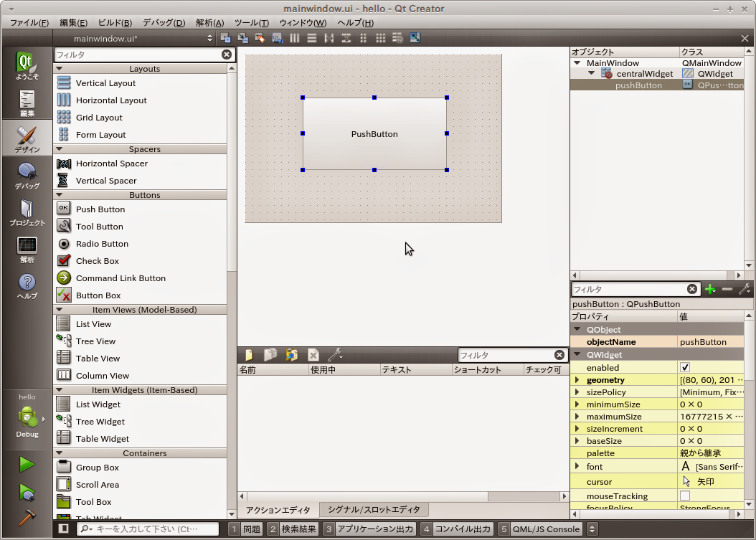Image resolution: width=756 pixels, height=540 pixels.
Task: Expand the sizePolicy property
Action: pyautogui.click(x=577, y=392)
